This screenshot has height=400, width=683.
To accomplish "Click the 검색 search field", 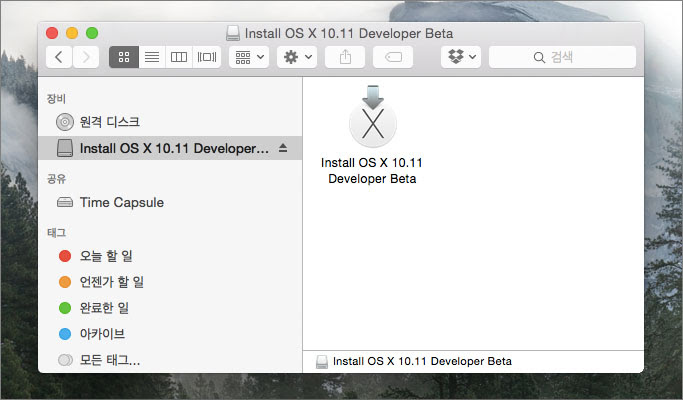I will coord(562,57).
